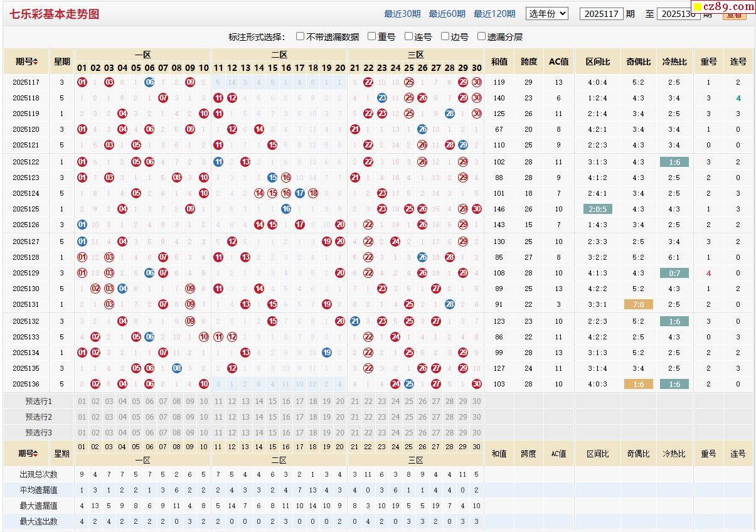Click the 期号 sort arrows in bottom header
Image resolution: width=756 pixels, height=532 pixels.
[x=36, y=454]
